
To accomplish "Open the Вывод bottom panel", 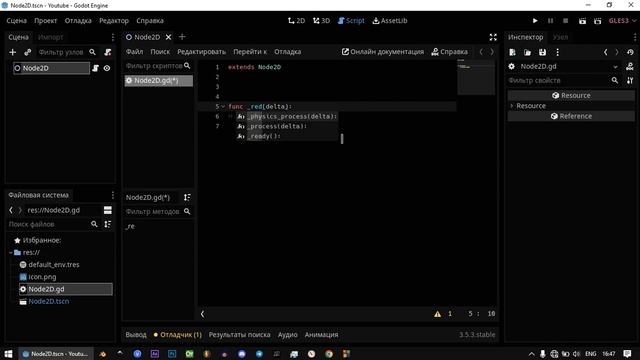I will [x=136, y=335].
